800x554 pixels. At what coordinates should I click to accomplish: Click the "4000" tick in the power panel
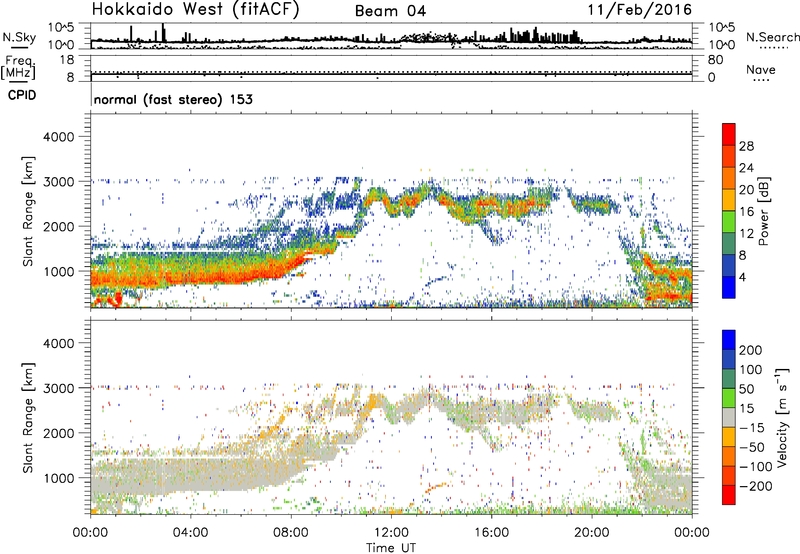coord(59,137)
